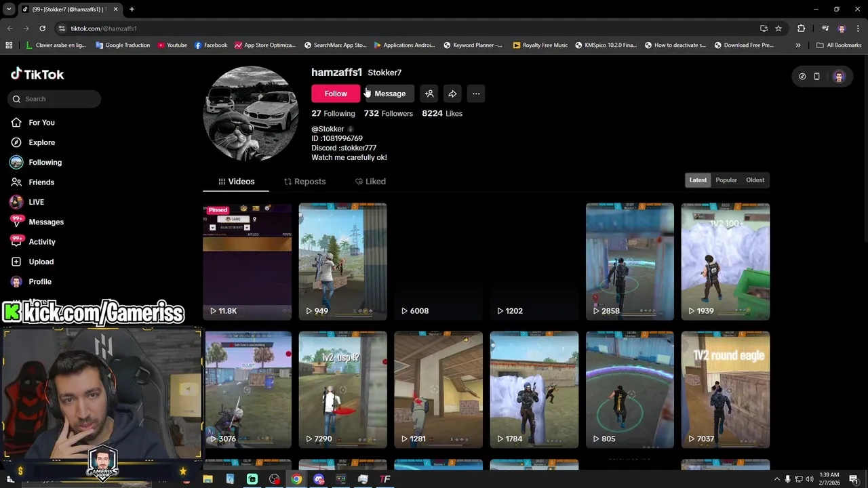This screenshot has width=868, height=488.
Task: Switch to the Reposts tab
Action: tap(304, 182)
